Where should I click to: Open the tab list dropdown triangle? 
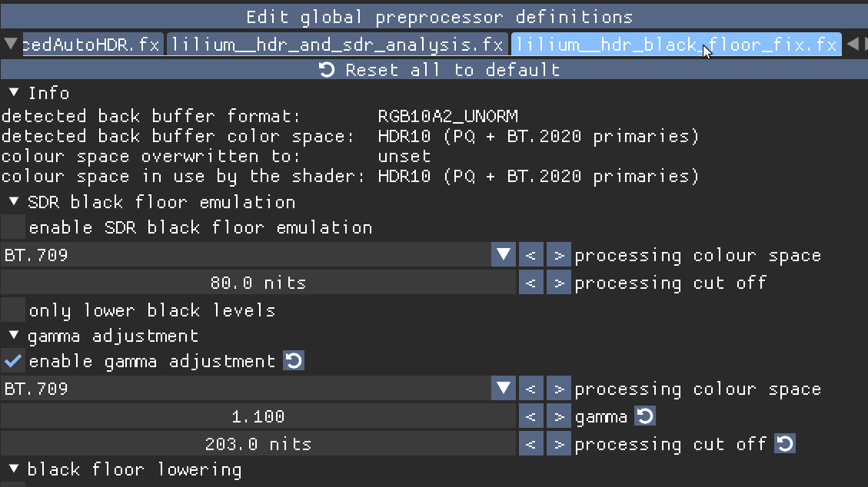pos(10,44)
